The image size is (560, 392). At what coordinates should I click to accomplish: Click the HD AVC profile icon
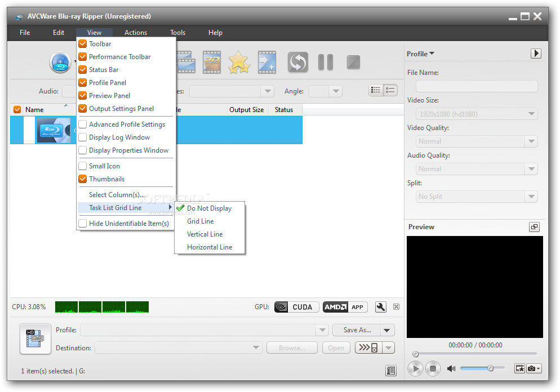[x=35, y=339]
